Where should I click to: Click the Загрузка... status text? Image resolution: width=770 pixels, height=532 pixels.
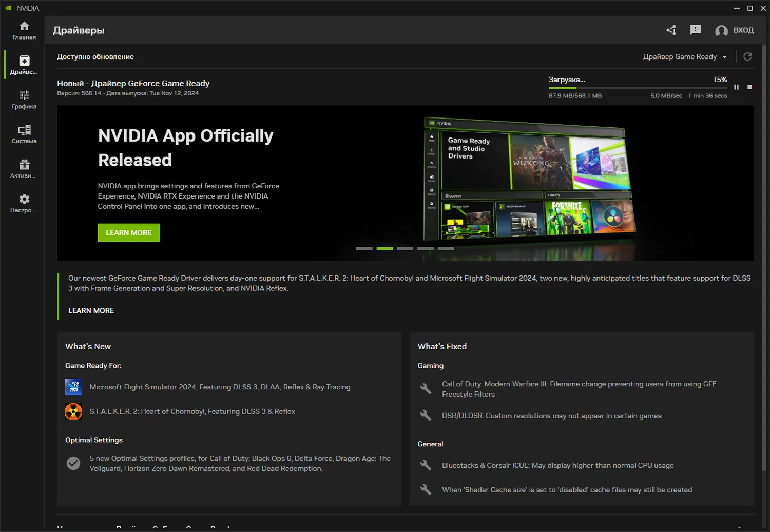click(567, 80)
